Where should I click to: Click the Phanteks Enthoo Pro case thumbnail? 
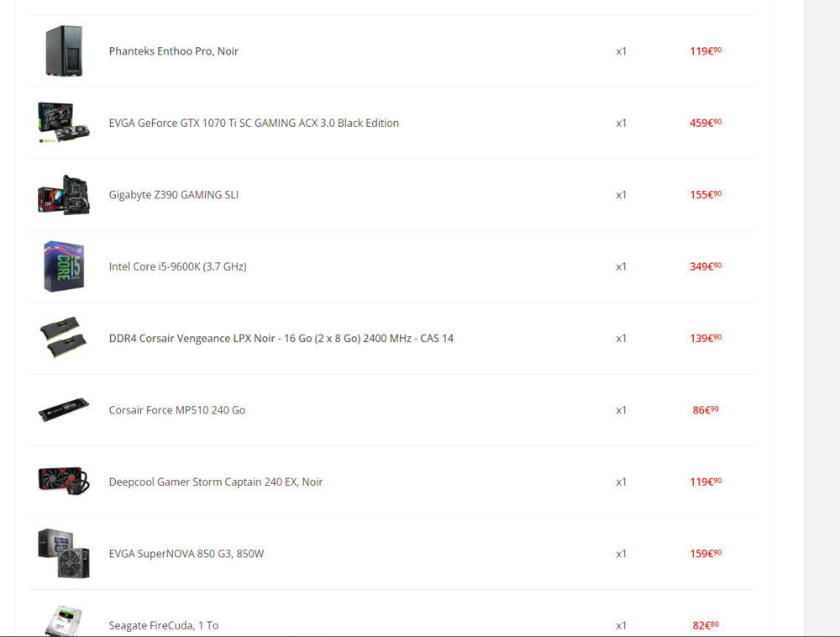(x=64, y=51)
